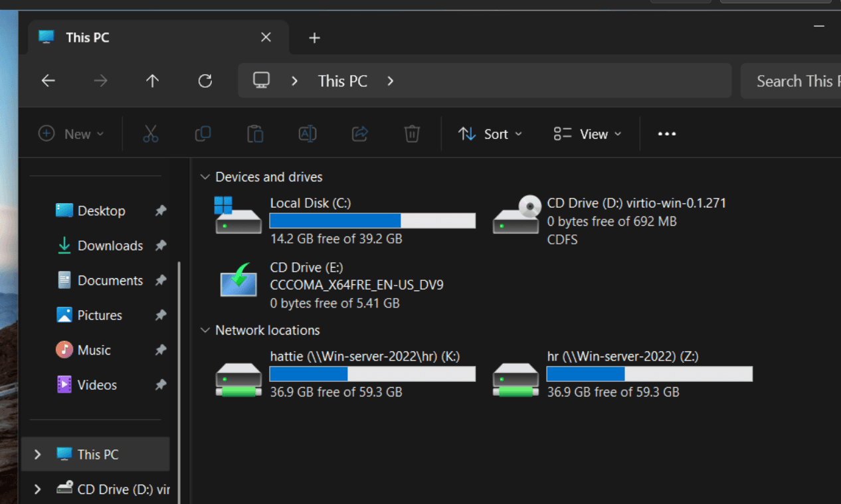Click This PC breadcrumb in address bar
The height and width of the screenshot is (504, 841).
[x=343, y=81]
